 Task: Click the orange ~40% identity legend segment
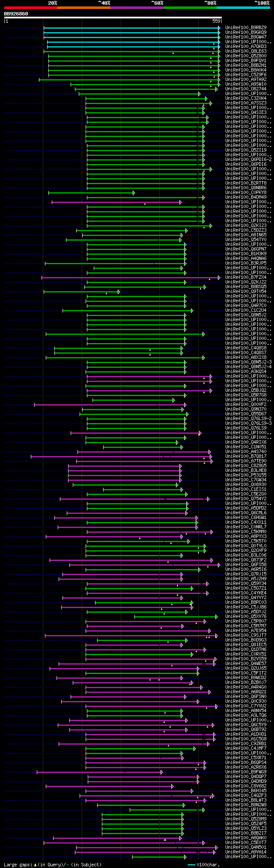point(84,8)
